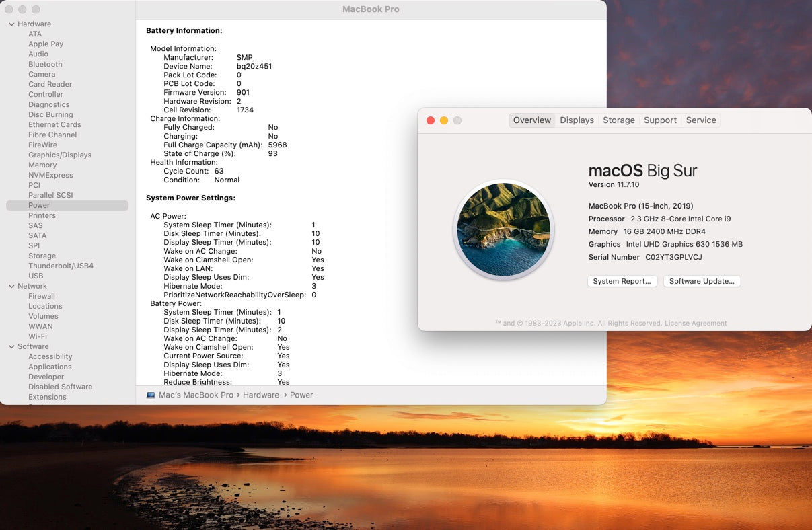Screen dimensions: 812x530
Task: Minimize the About This Mac window
Action: pos(444,120)
